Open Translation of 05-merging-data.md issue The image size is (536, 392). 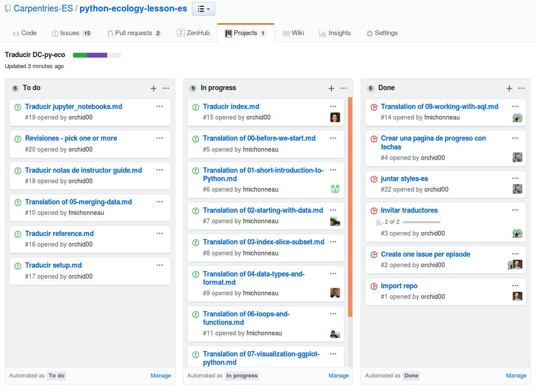(78, 202)
